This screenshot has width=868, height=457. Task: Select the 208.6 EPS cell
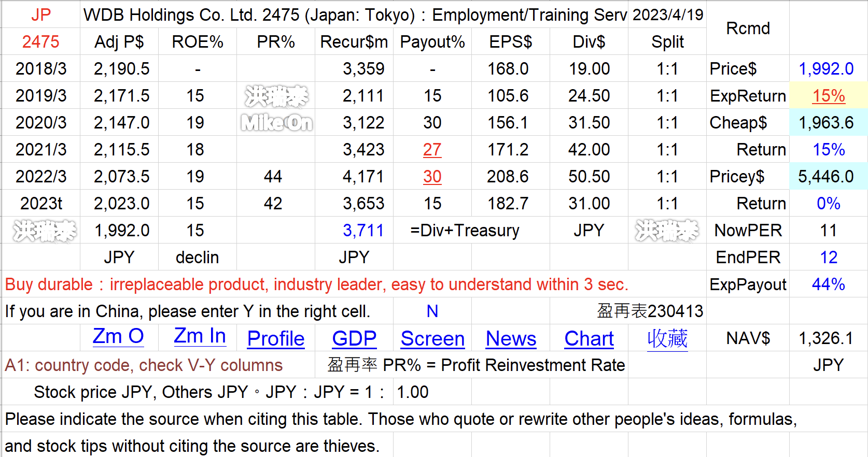pos(511,177)
